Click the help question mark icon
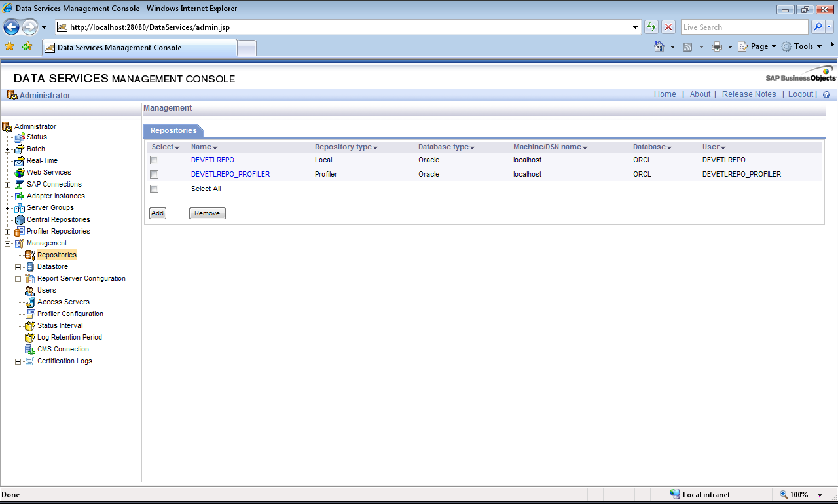The height and width of the screenshot is (504, 838). (x=826, y=95)
